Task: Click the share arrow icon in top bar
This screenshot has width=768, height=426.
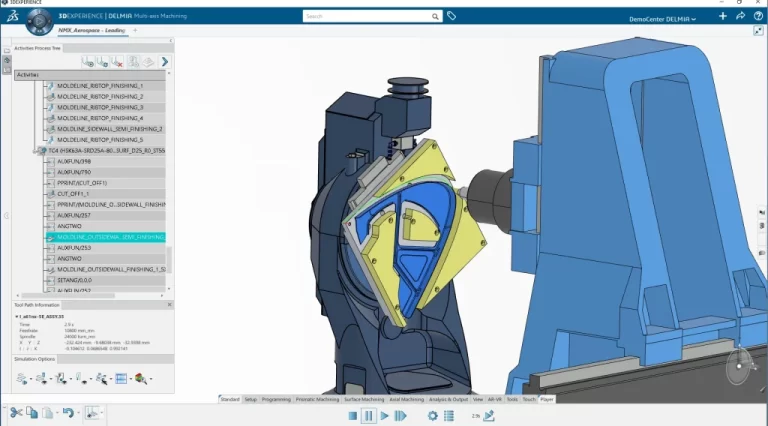Action: pos(739,17)
